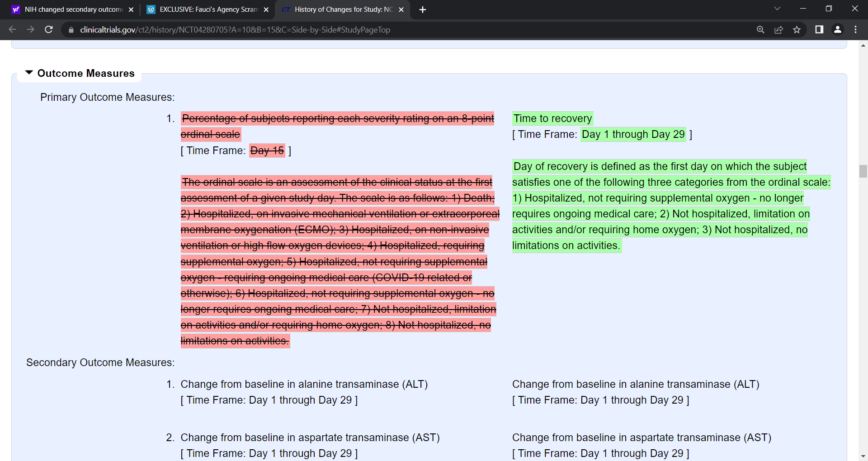Click the WordPress favicon on second tab

151,9
